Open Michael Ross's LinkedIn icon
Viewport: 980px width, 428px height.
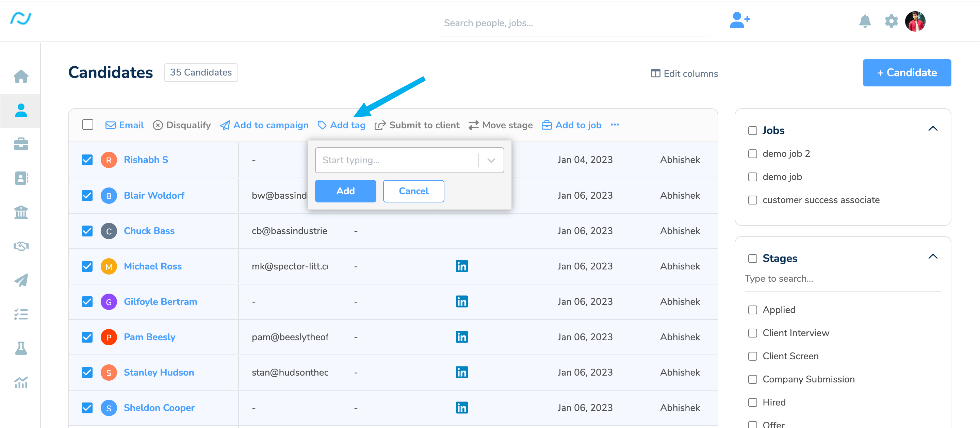[461, 266]
